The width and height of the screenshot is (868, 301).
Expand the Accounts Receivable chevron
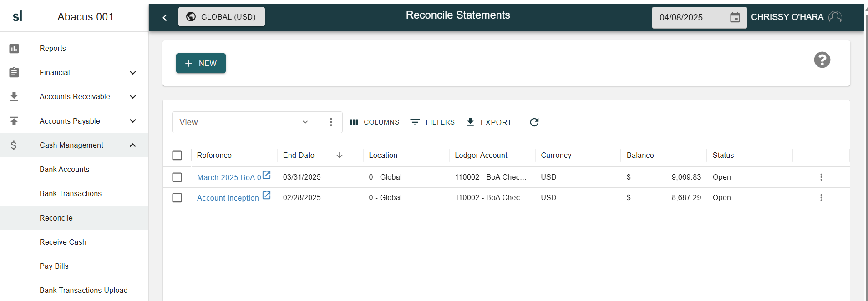[133, 97]
